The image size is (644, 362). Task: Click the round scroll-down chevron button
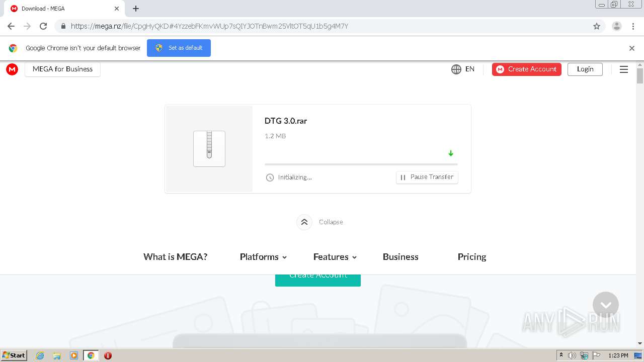(x=606, y=305)
